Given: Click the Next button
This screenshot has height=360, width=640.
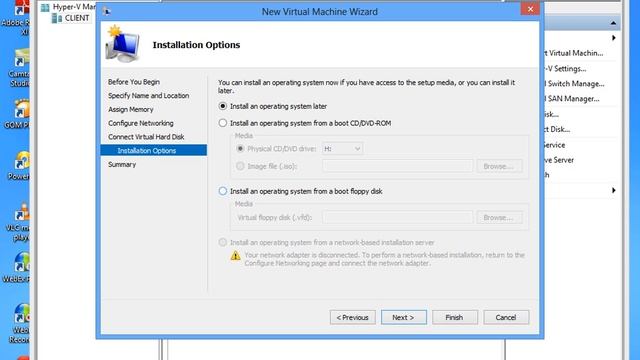Looking at the screenshot, I should pyautogui.click(x=404, y=317).
